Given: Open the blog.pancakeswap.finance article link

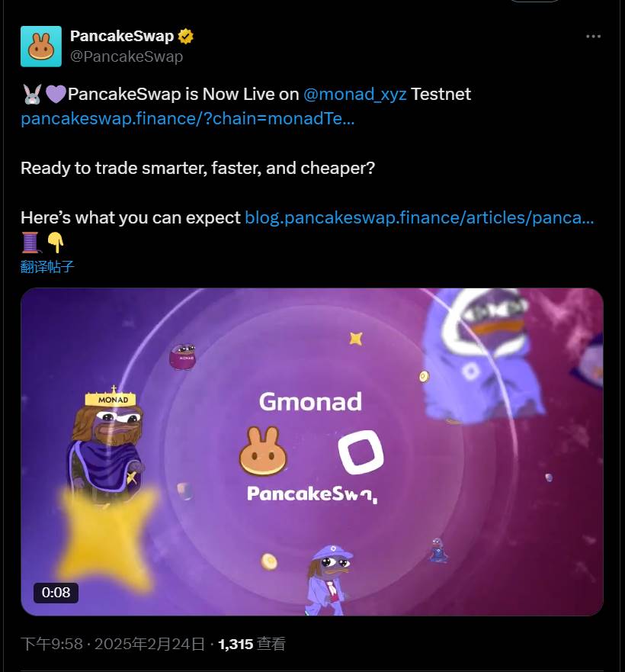Looking at the screenshot, I should (418, 217).
